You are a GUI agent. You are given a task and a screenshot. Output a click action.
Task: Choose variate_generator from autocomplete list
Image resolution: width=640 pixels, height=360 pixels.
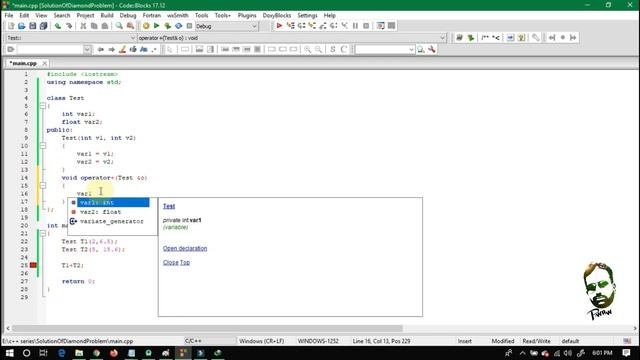coord(112,221)
